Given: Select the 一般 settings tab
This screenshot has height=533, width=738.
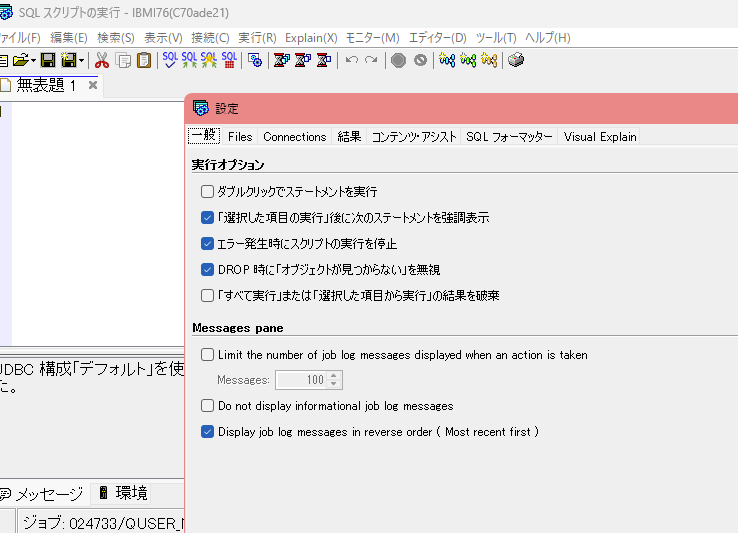Looking at the screenshot, I should pos(204,136).
